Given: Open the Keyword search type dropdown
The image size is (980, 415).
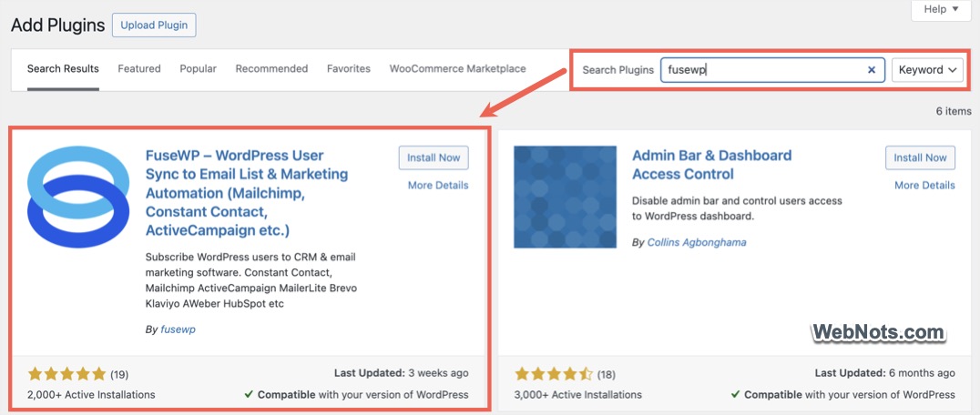Looking at the screenshot, I should [927, 70].
